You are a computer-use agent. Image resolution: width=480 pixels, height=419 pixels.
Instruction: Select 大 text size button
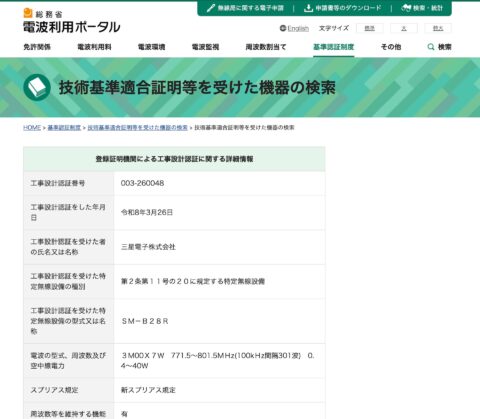click(x=404, y=28)
